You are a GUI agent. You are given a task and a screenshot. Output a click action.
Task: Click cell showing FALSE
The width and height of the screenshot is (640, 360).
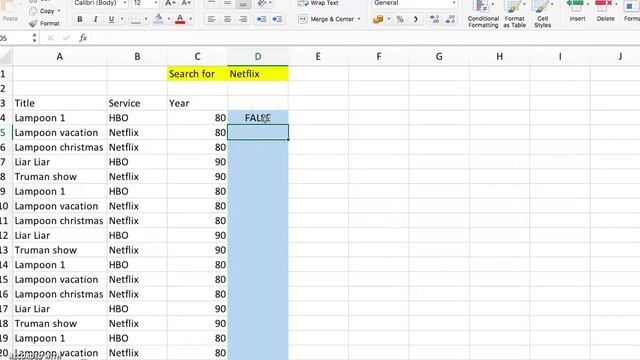[x=258, y=118]
